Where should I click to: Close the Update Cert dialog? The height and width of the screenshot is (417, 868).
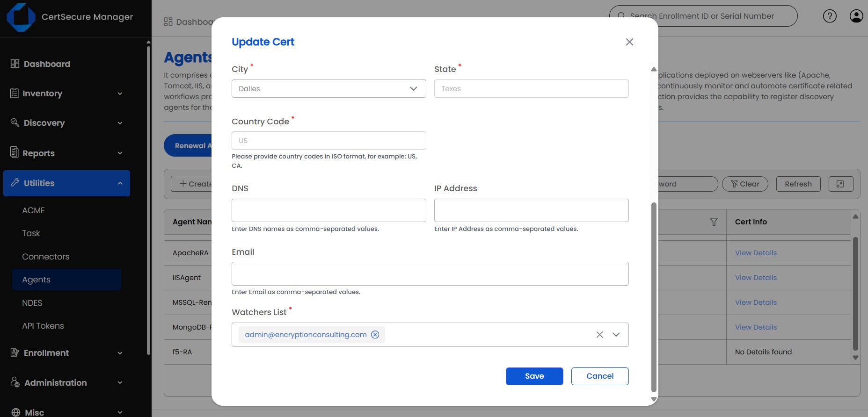coord(629,42)
